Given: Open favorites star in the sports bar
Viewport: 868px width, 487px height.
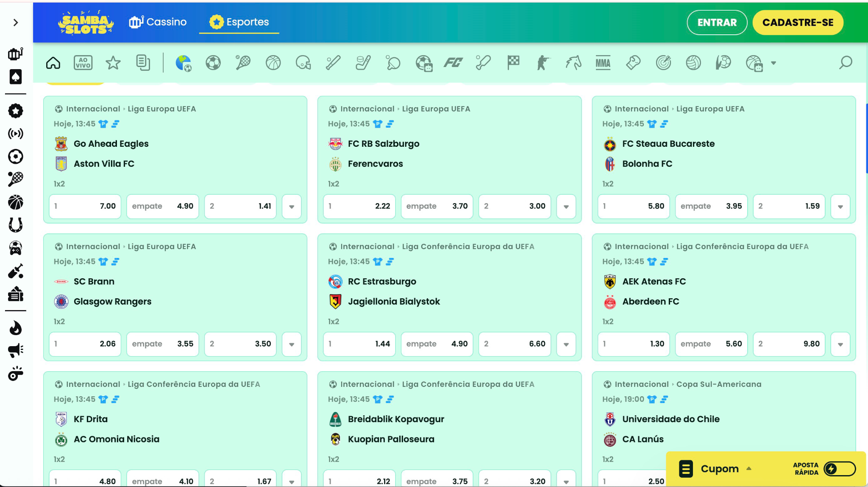Looking at the screenshot, I should [x=113, y=63].
